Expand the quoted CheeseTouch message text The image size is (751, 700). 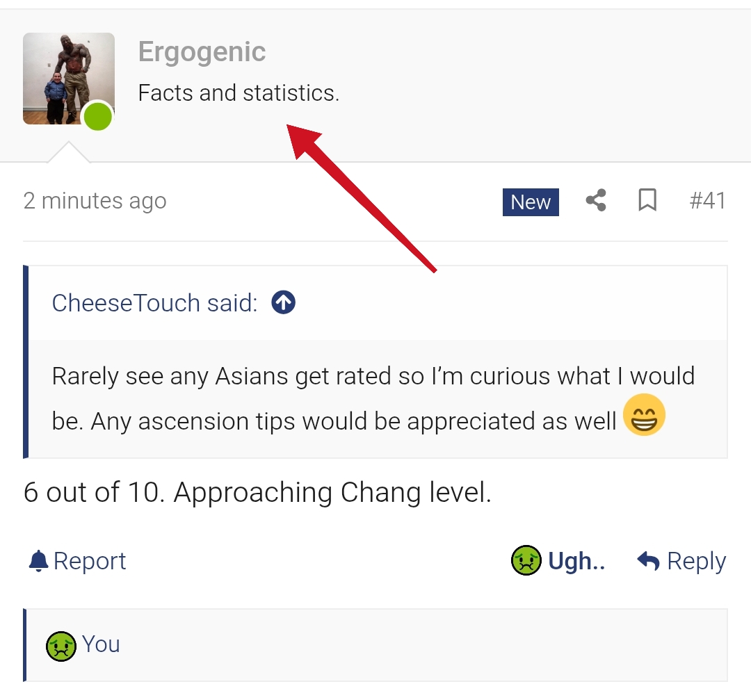click(x=373, y=398)
